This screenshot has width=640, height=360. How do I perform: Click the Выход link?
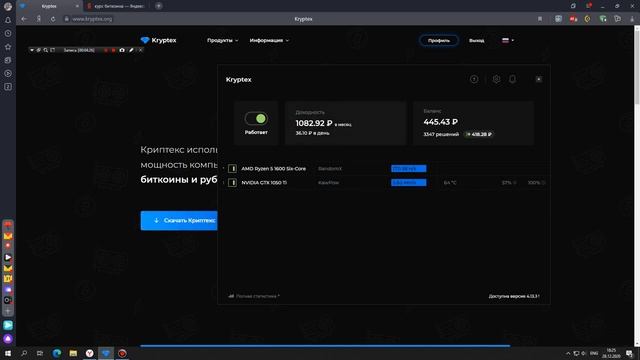(x=476, y=40)
